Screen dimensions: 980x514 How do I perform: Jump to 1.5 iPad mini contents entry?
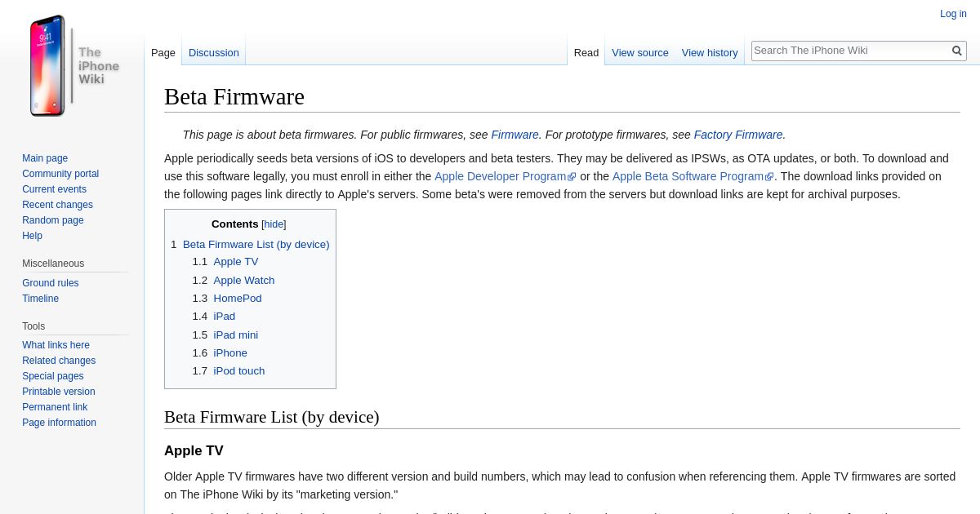pos(236,335)
